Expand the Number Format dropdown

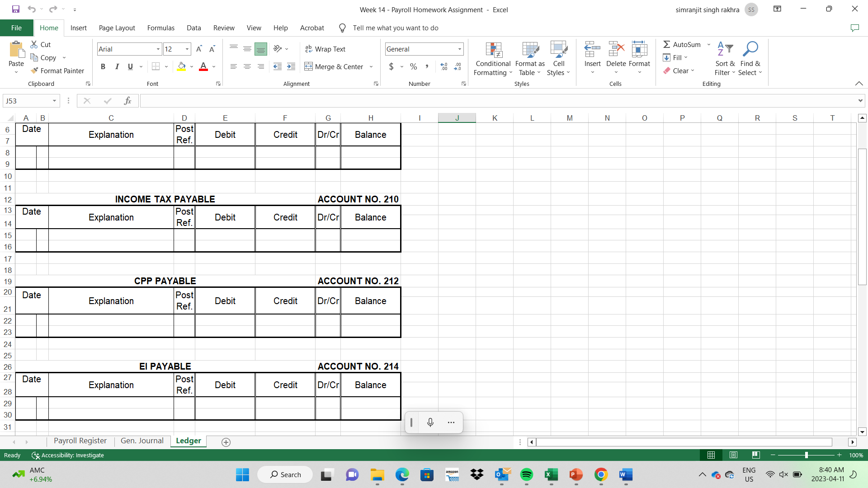pos(460,49)
